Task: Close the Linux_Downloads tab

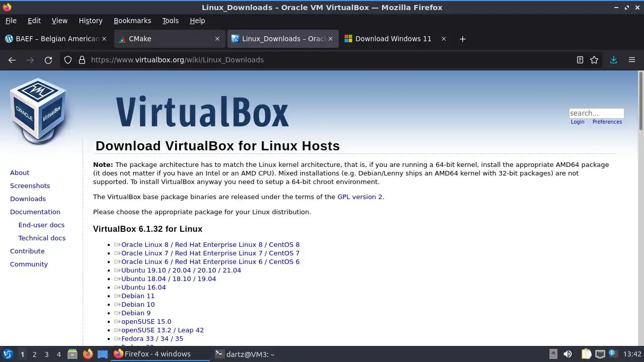Action: (331, 39)
